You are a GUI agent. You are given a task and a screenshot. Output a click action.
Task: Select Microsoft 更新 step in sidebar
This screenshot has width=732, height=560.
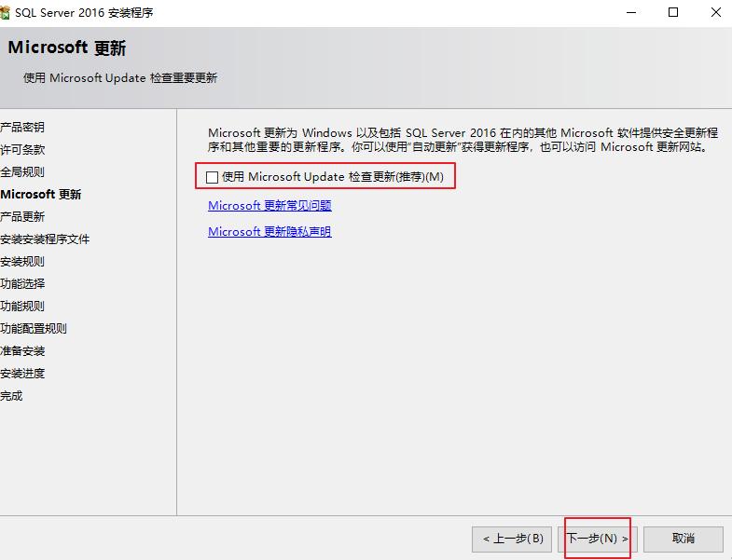pos(41,194)
